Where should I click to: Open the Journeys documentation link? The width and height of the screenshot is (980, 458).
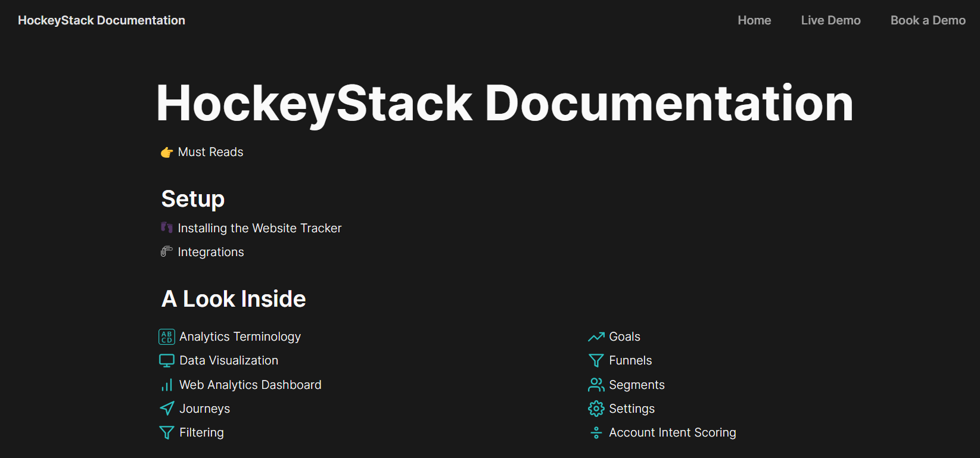(204, 409)
